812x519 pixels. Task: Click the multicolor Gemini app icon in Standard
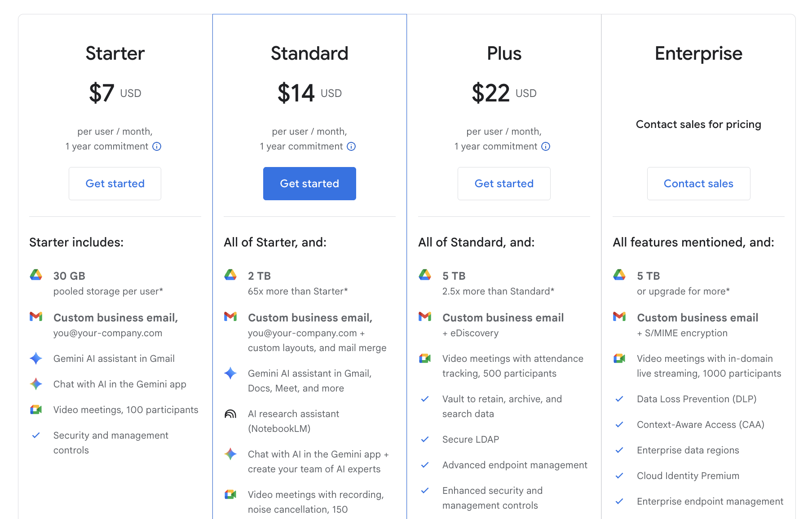230,454
